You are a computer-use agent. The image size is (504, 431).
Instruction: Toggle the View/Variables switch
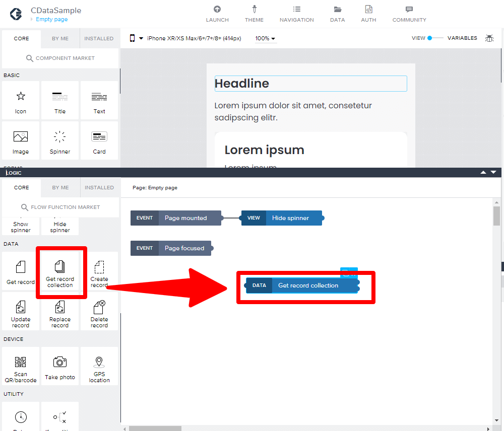(435, 38)
